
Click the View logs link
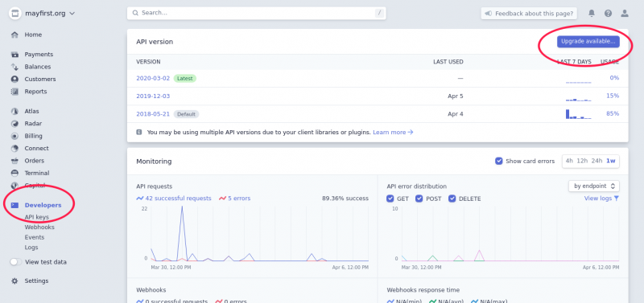click(601, 199)
